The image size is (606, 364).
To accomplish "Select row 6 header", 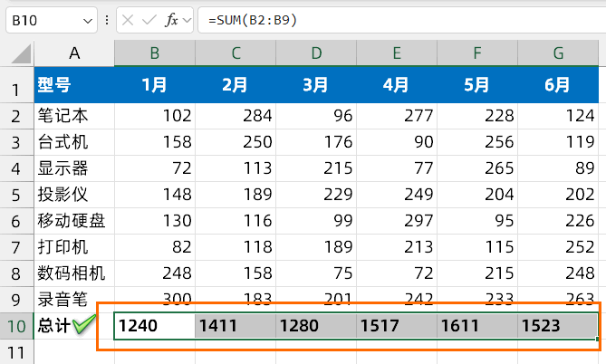I will pos(16,221).
